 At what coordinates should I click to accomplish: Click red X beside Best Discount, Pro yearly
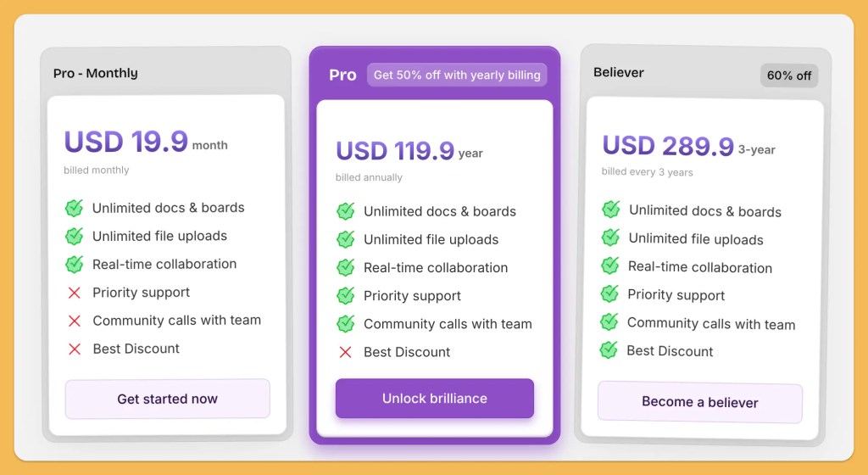345,352
